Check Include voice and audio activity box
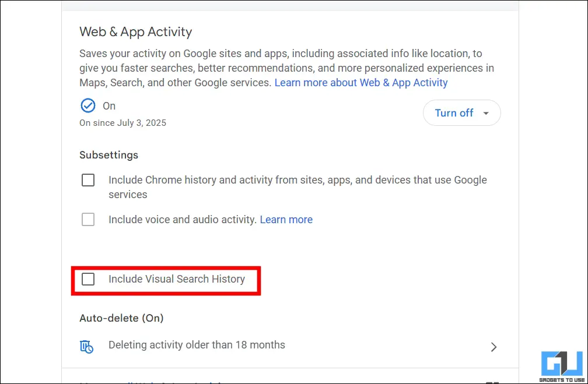 (88, 220)
